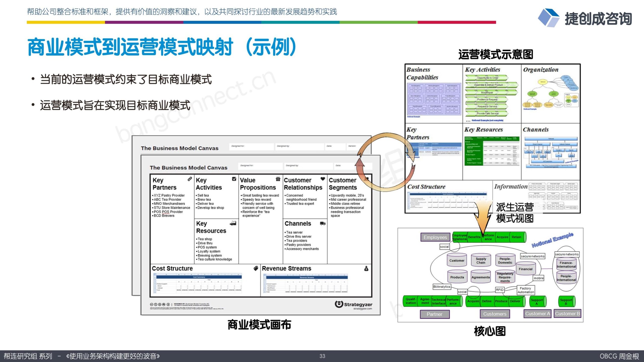Click the Partner box in core diagram
Image resolution: width=644 pixels, height=362 pixels.
[x=435, y=314]
